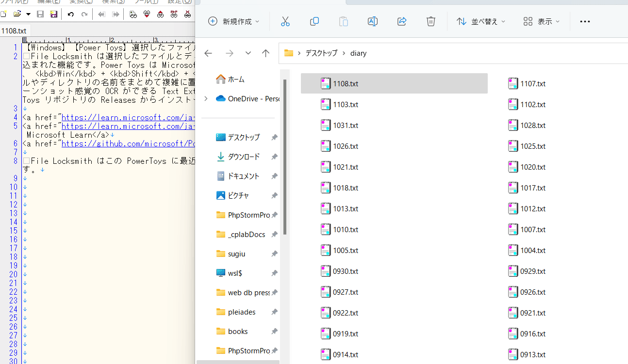The height and width of the screenshot is (364, 628).
Task: Switch to the 1108.txt editor tab
Action: click(14, 31)
